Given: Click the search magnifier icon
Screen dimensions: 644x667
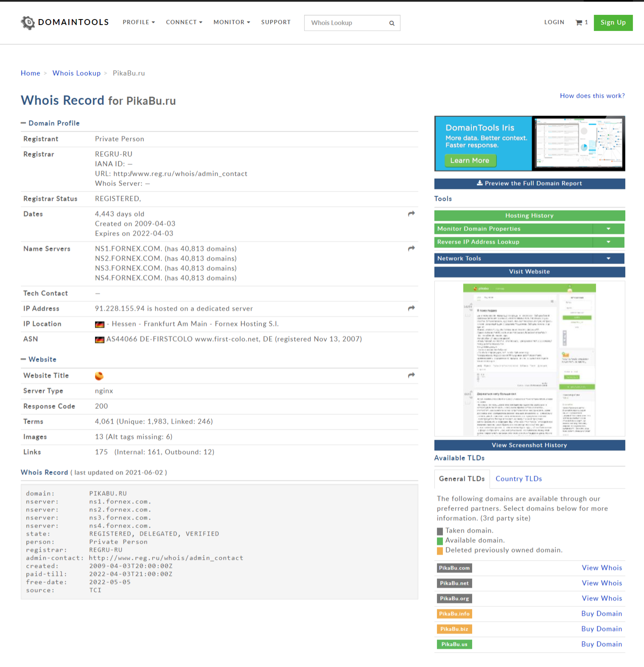Looking at the screenshot, I should coord(392,23).
